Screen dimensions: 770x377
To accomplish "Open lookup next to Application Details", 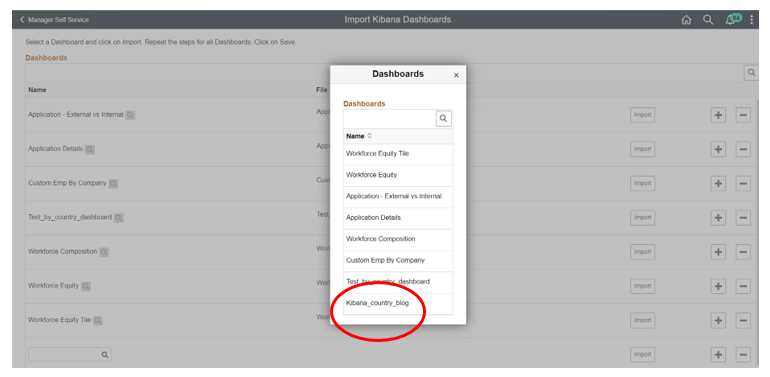I will [x=89, y=149].
